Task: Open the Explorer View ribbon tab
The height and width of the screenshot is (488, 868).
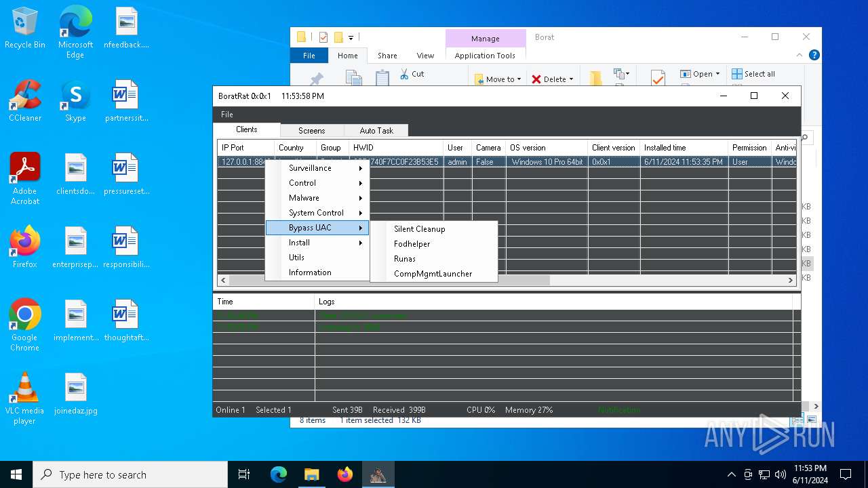Action: click(x=425, y=56)
